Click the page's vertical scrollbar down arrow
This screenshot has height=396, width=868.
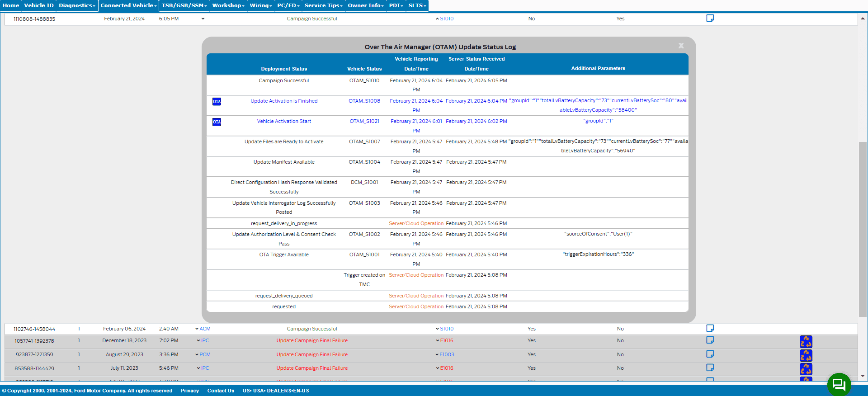[863, 376]
